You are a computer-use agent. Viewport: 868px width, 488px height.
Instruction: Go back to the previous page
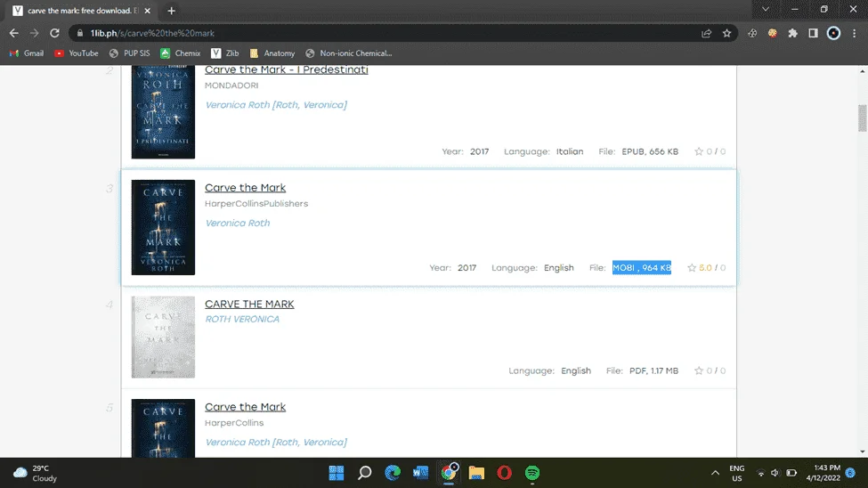pyautogui.click(x=14, y=33)
